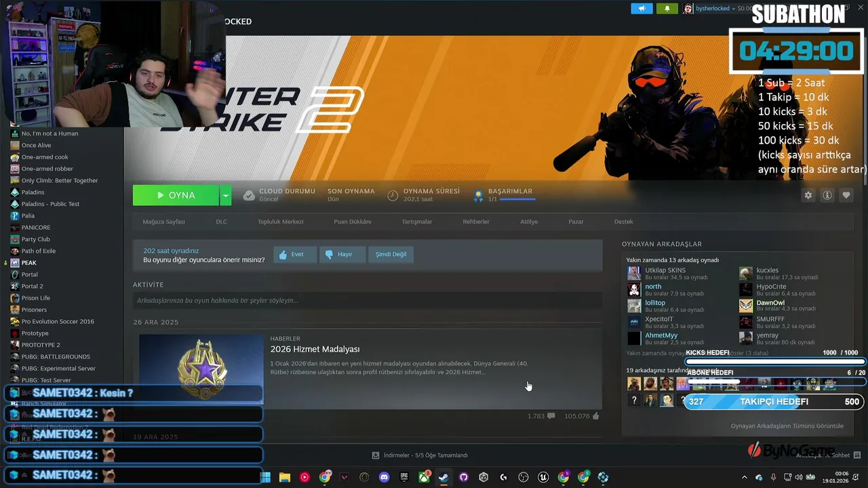Expand the dropdown arrow beside OYNA

coord(226,195)
